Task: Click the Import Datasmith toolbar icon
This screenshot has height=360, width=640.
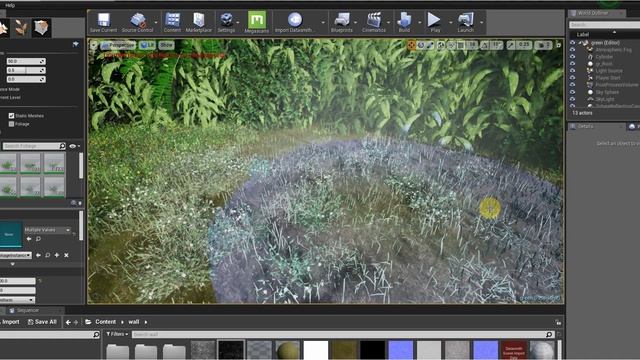Action: point(293,22)
